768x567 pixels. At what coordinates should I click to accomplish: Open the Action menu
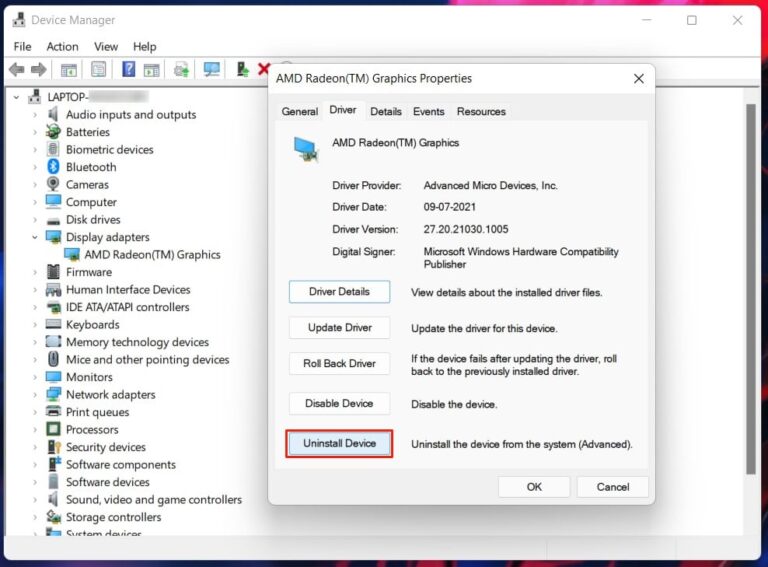point(62,47)
